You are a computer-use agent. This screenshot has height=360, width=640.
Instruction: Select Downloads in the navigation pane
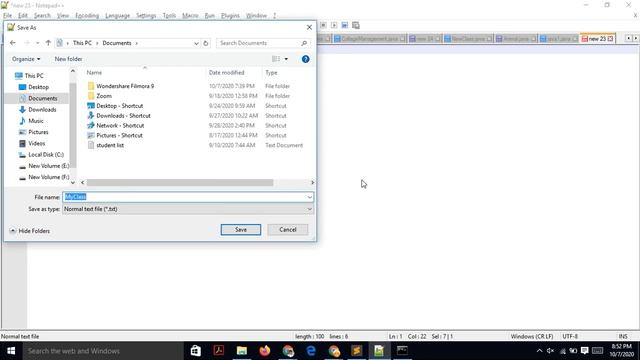(42, 109)
